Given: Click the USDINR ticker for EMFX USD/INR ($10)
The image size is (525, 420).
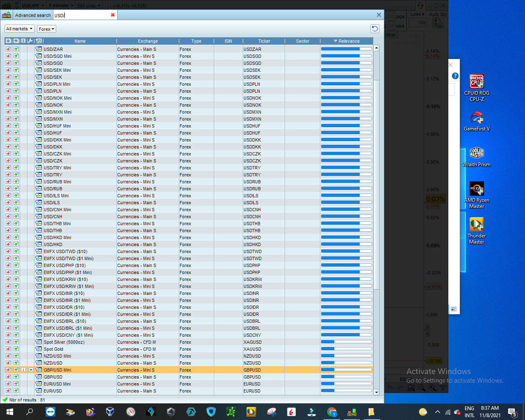Looking at the screenshot, I should pyautogui.click(x=251, y=293).
